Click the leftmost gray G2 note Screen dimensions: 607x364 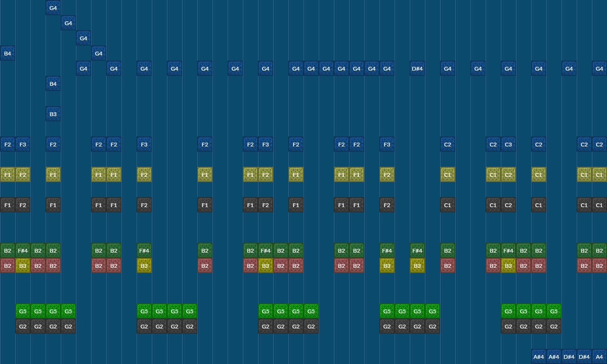coord(23,326)
